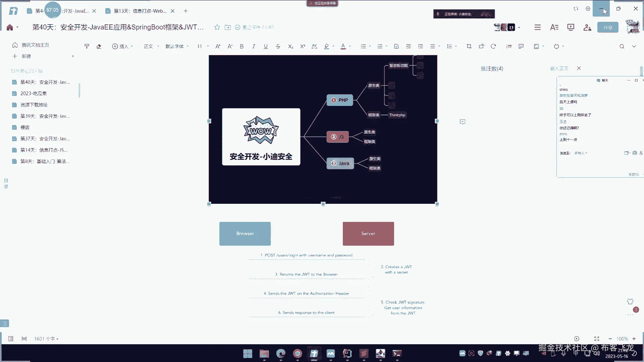644x362 pixels.
Task: Toggle italic text style
Action: coord(254,46)
